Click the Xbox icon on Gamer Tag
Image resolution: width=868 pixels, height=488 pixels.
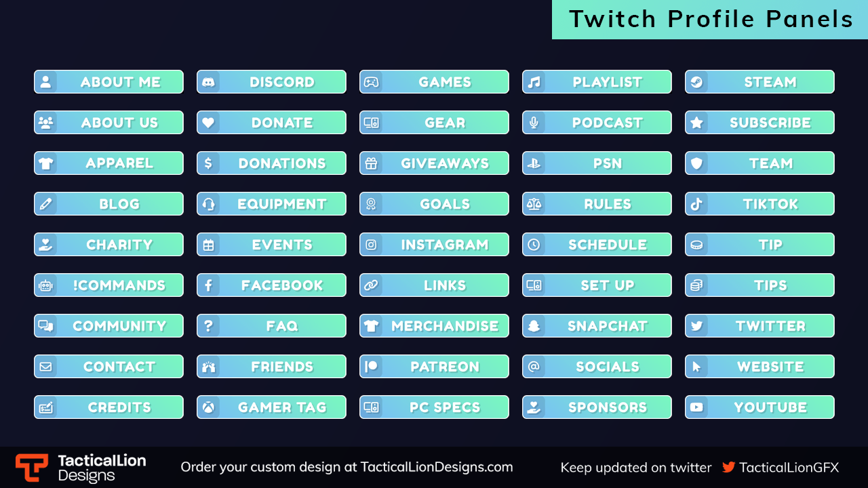208,407
